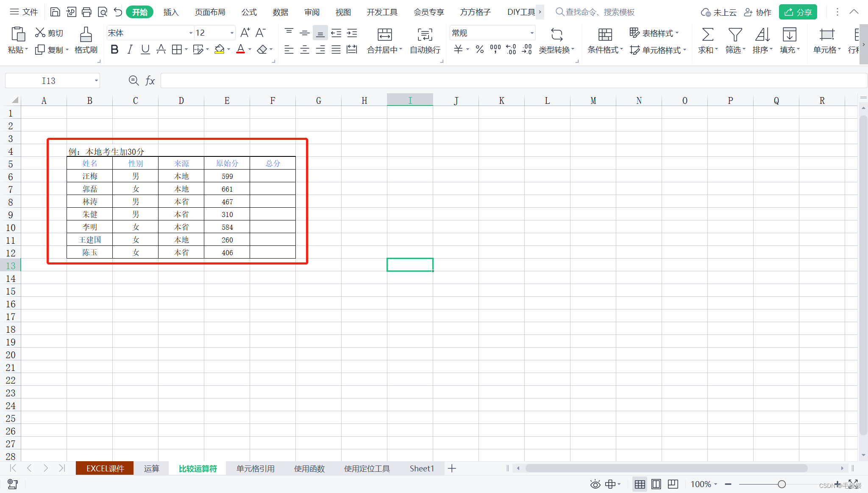Switch to the Data (数据) tab

pos(280,12)
